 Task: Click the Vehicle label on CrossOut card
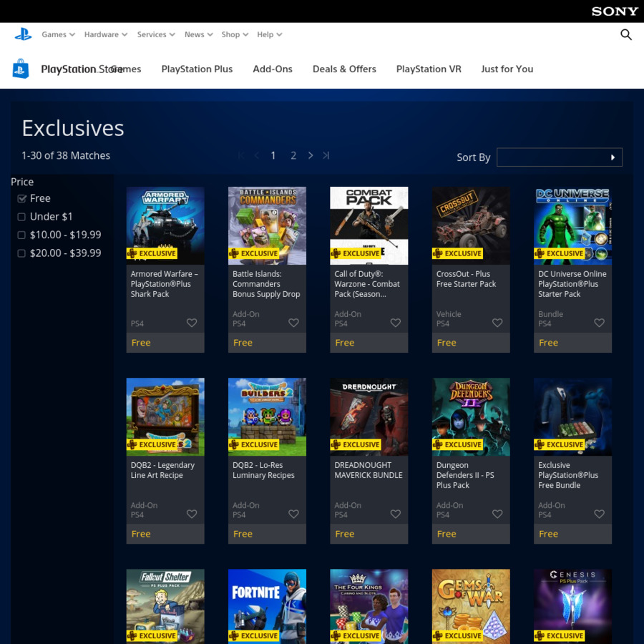coord(449,314)
